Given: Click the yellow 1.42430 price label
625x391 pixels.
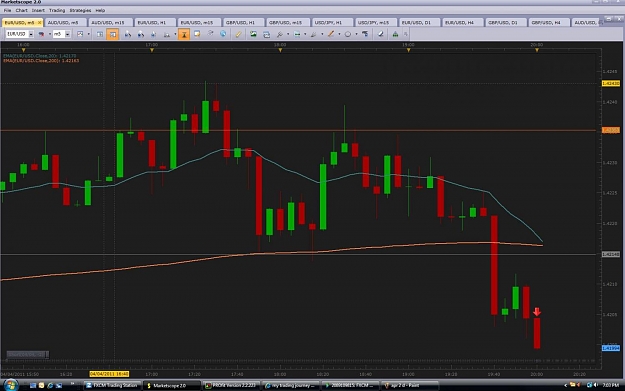Looking at the screenshot, I should pyautogui.click(x=610, y=83).
